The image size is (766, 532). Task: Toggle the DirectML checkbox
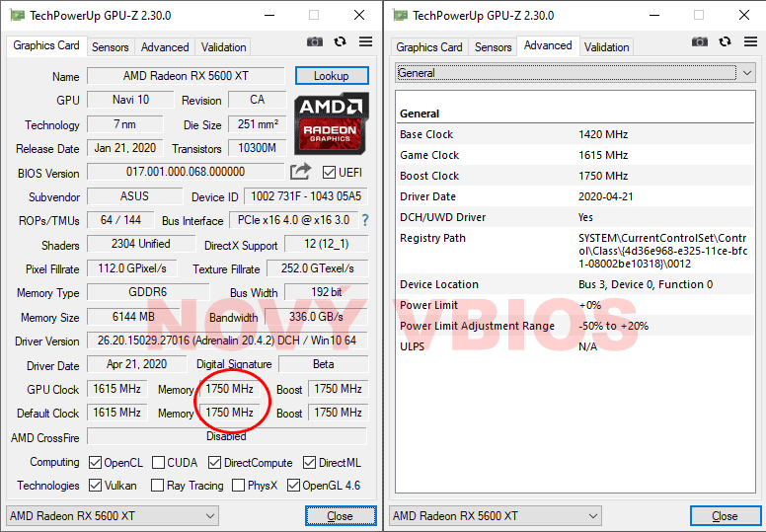coord(309,462)
